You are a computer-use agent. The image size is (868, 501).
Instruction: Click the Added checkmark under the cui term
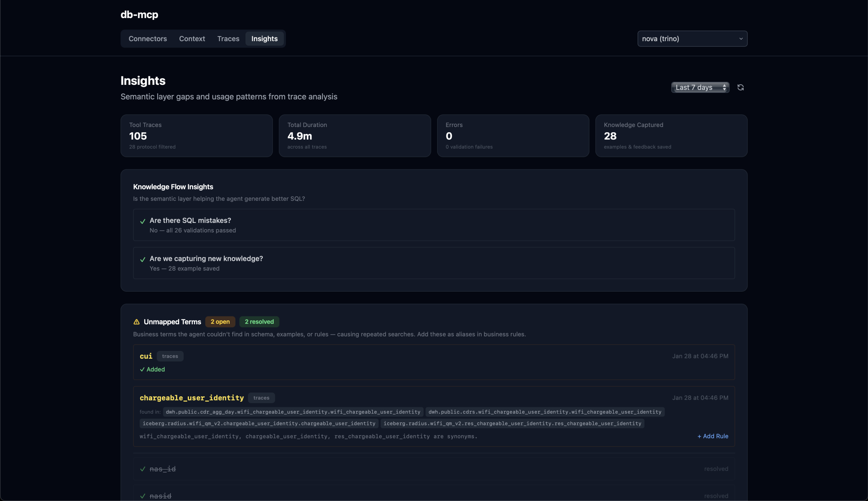[x=142, y=369]
